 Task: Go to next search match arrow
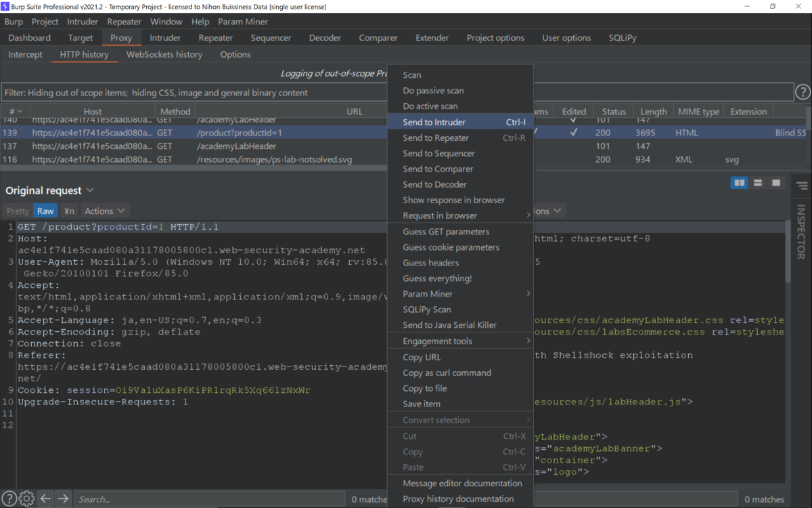pos(63,499)
